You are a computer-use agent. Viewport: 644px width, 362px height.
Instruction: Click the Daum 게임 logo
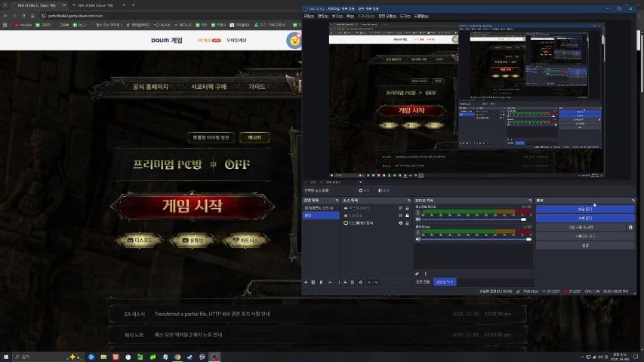(x=166, y=40)
